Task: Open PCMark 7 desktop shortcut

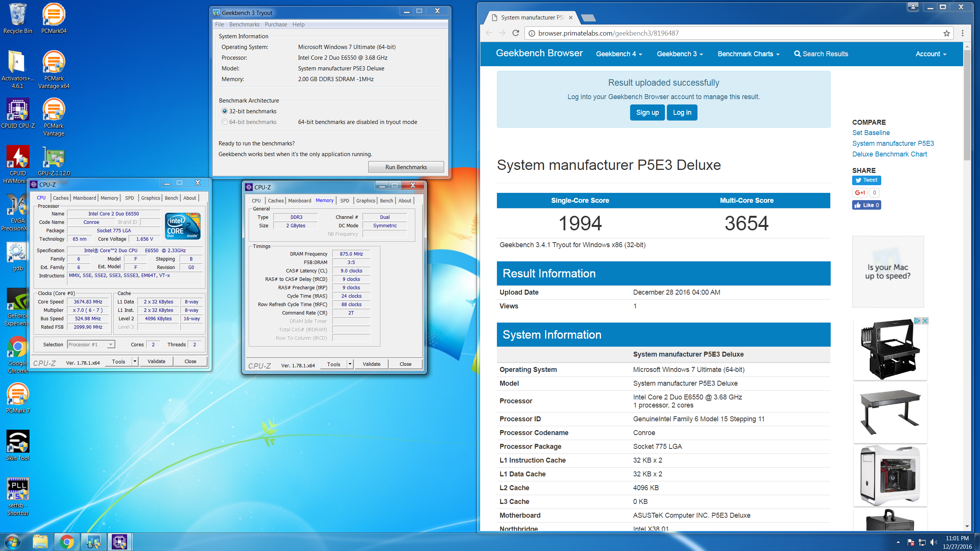Action: point(18,398)
